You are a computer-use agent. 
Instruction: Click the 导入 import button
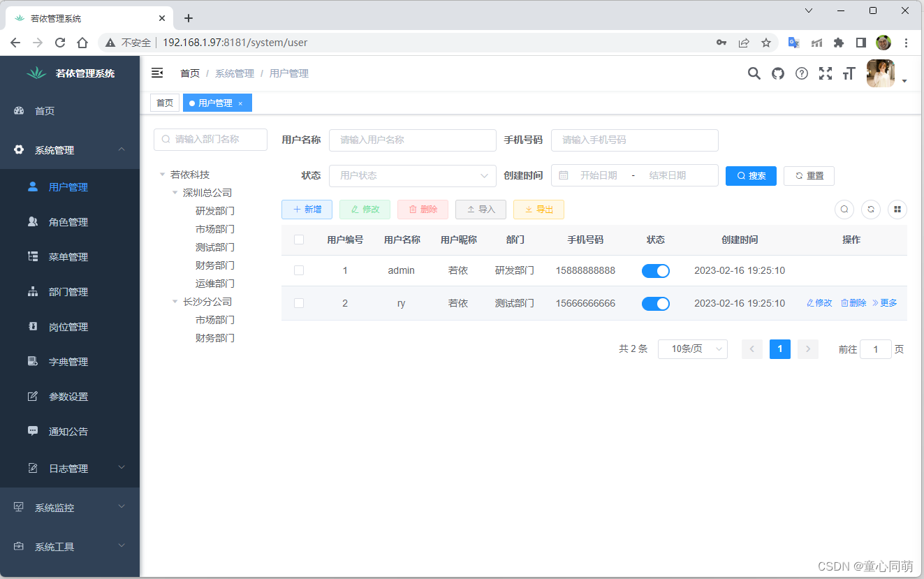click(481, 209)
